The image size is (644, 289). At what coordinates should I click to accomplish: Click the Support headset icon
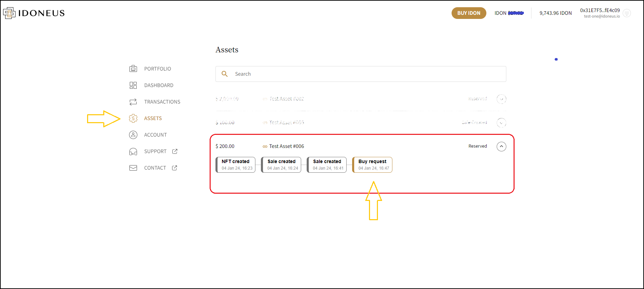(x=133, y=151)
